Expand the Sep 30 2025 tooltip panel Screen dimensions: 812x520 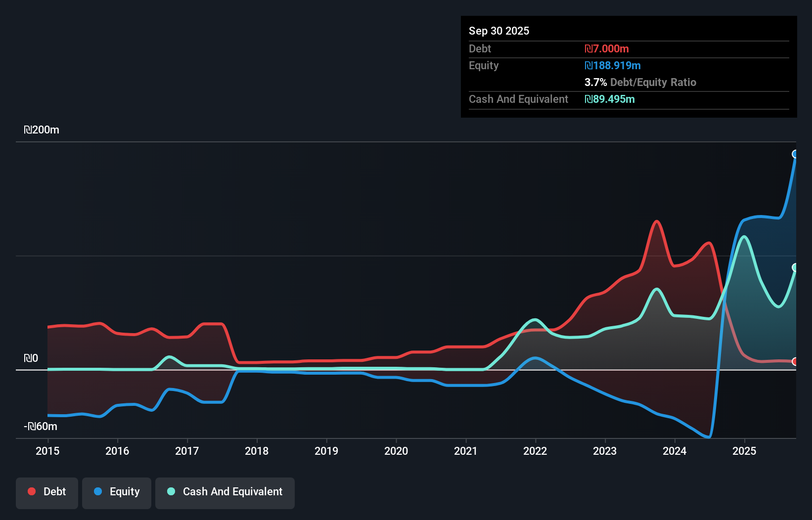click(x=499, y=31)
